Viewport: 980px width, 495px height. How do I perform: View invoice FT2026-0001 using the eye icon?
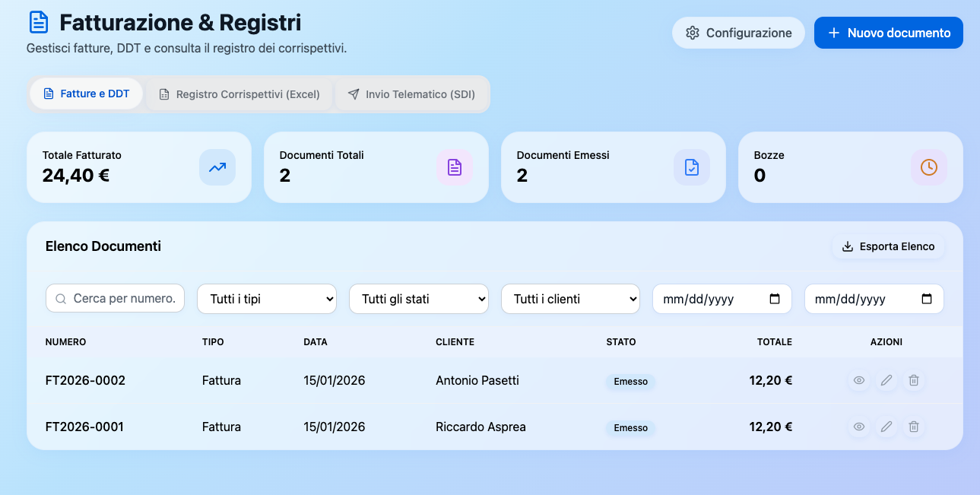tap(859, 427)
